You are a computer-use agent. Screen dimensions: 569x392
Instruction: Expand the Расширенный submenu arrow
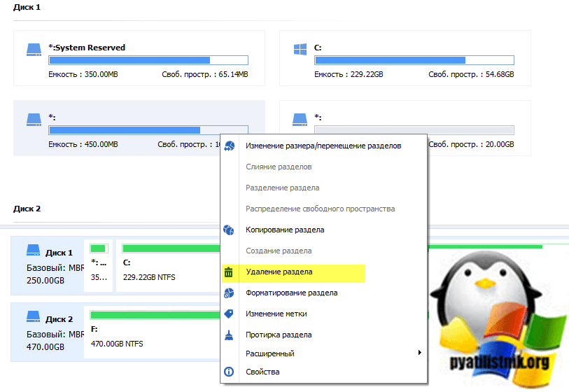coord(419,352)
